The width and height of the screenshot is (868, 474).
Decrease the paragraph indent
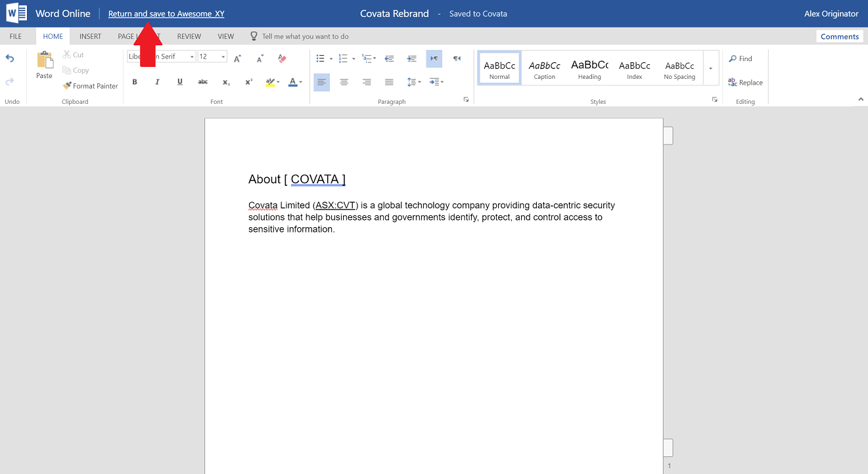[x=389, y=58]
